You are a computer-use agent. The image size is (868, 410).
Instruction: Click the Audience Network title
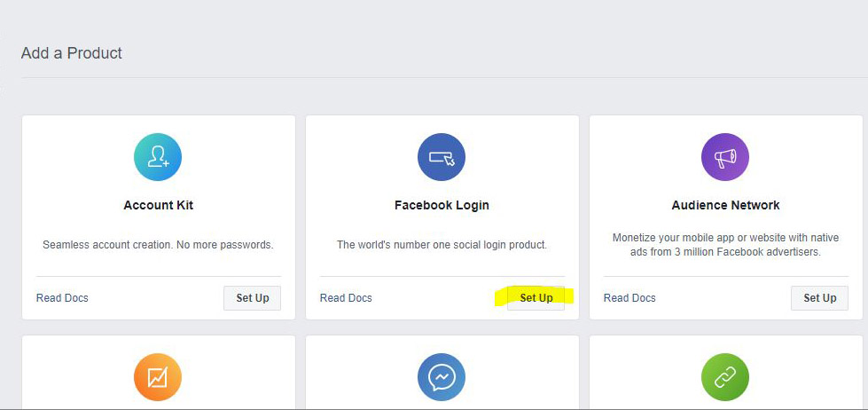click(x=726, y=205)
